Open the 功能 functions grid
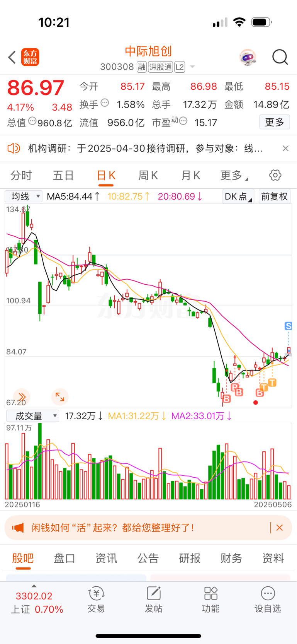Viewport: 297px width, 644px height. [x=210, y=600]
